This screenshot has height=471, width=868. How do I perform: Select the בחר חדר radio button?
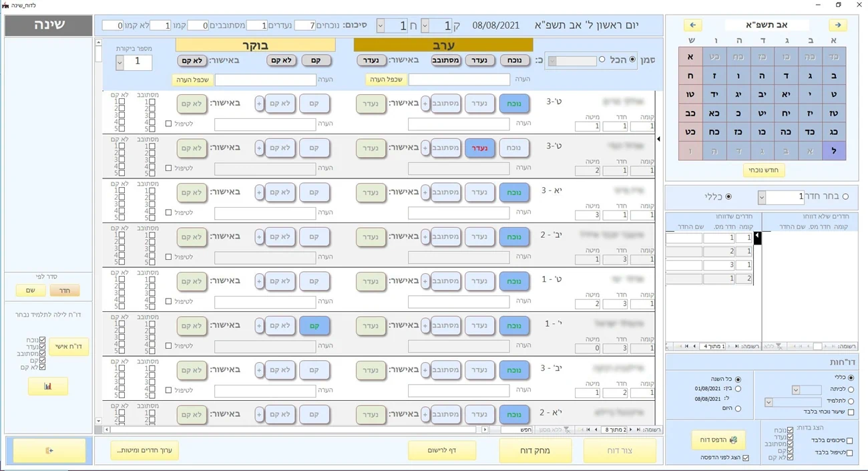[x=845, y=196]
